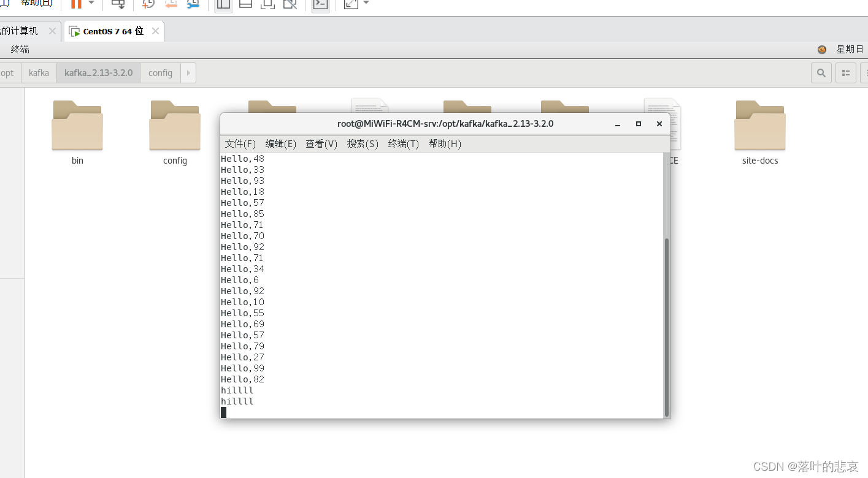Click the enter full screen icon
The height and width of the screenshot is (478, 868).
pyautogui.click(x=351, y=4)
